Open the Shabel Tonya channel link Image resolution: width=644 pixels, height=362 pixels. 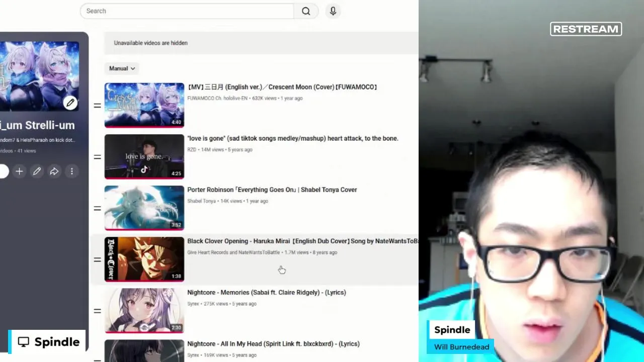pos(201,201)
